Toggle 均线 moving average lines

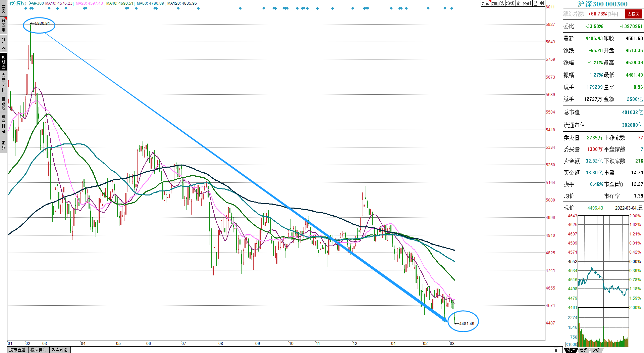[x=510, y=3]
